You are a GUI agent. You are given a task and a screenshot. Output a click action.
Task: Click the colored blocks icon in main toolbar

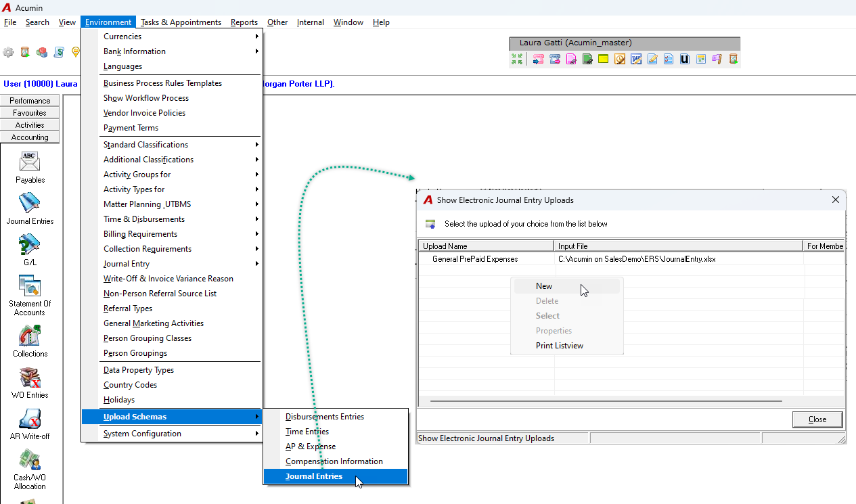[x=42, y=52]
